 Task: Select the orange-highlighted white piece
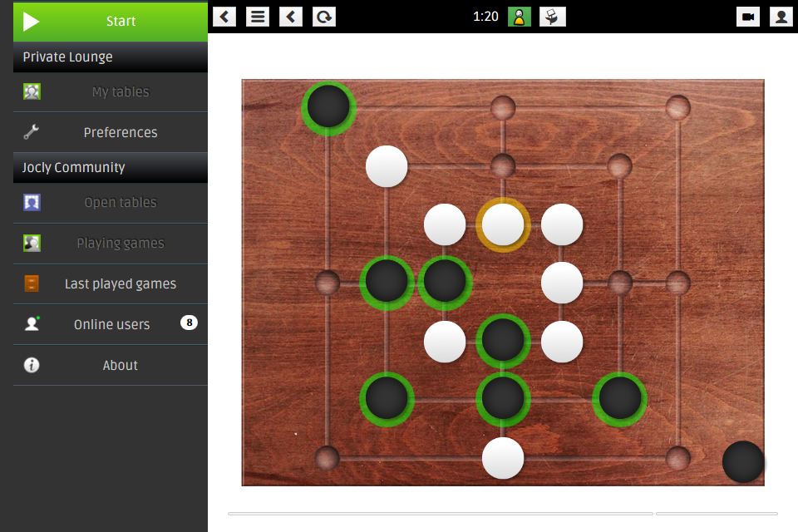tap(503, 224)
